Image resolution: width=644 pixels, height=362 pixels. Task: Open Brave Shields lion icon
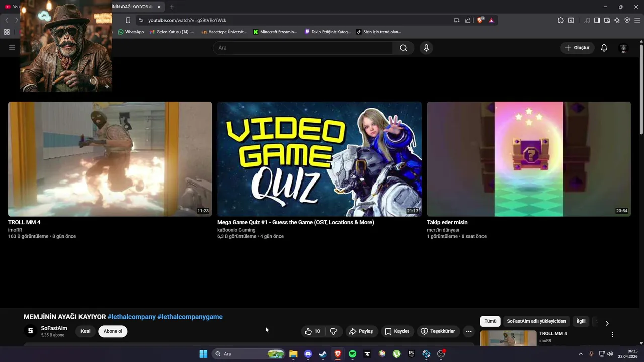[x=480, y=20]
